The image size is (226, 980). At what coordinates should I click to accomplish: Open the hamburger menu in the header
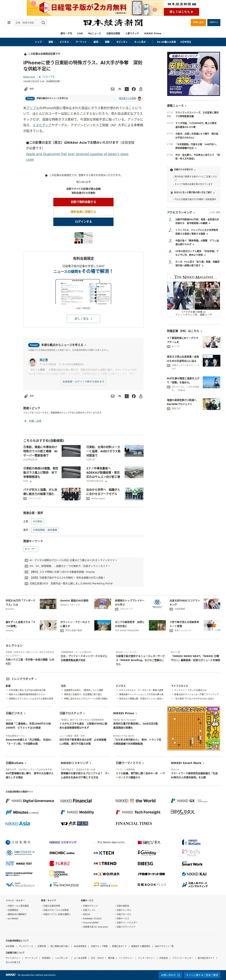coord(9,22)
